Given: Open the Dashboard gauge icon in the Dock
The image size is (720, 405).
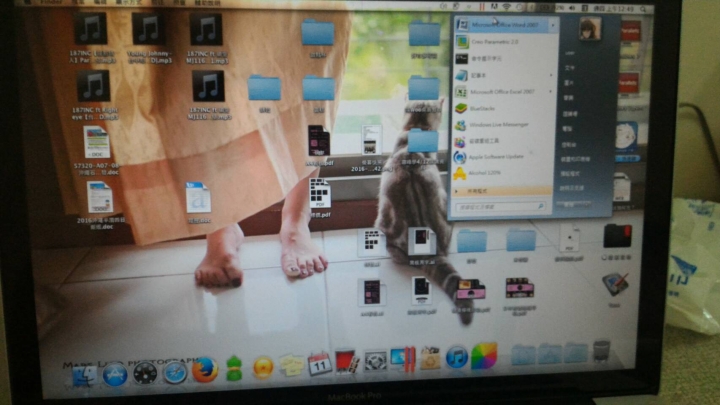Looking at the screenshot, I should tap(145, 374).
